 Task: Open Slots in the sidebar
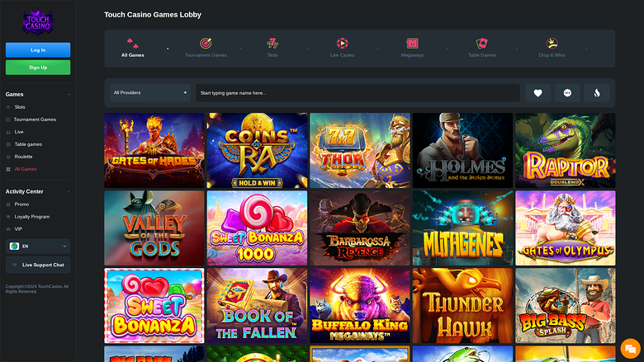(20, 107)
